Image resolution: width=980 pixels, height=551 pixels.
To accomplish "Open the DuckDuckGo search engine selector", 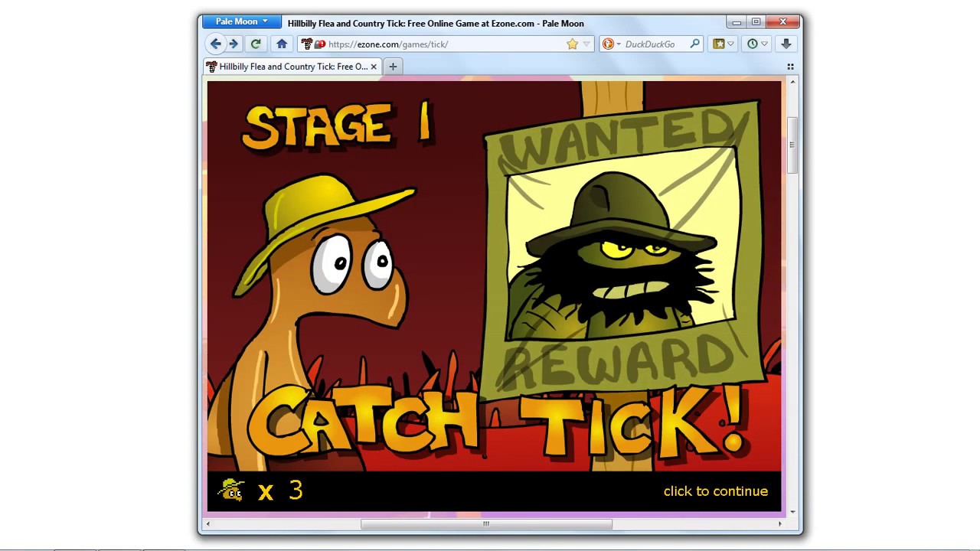I will 610,44.
